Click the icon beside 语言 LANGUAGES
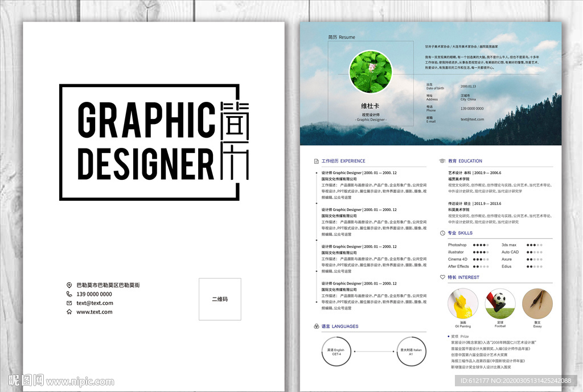The image size is (583, 392). click(317, 326)
